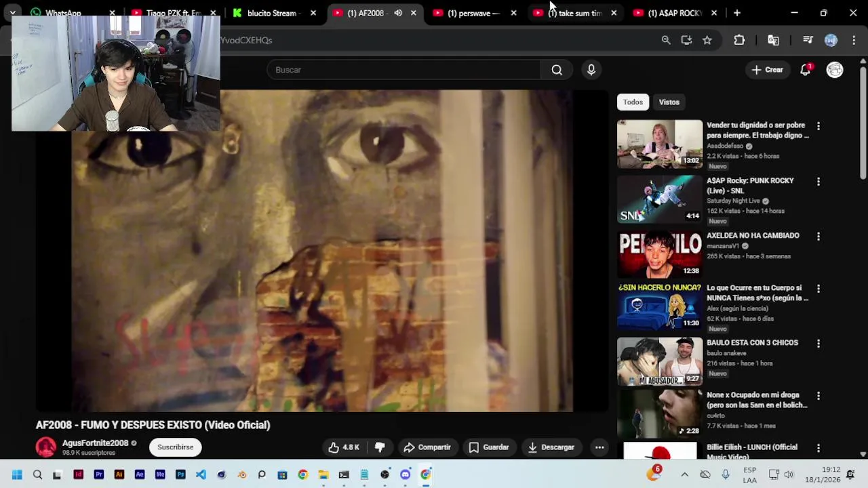Open the 'Vender tu dignidad' video thumbnail
The width and height of the screenshot is (868, 488).
660,144
